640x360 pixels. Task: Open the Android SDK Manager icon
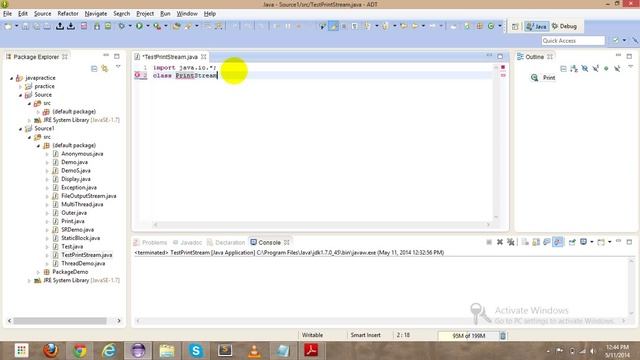(97, 26)
